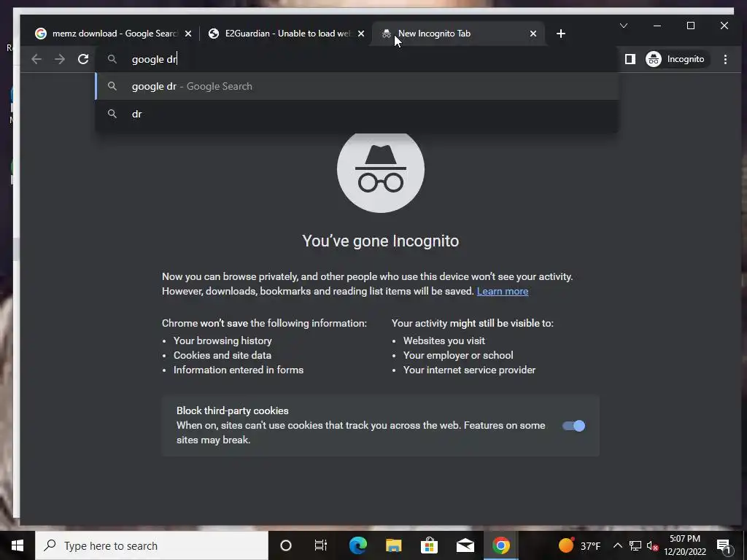Close the E2Guardian tab
747x560 pixels.
(361, 34)
